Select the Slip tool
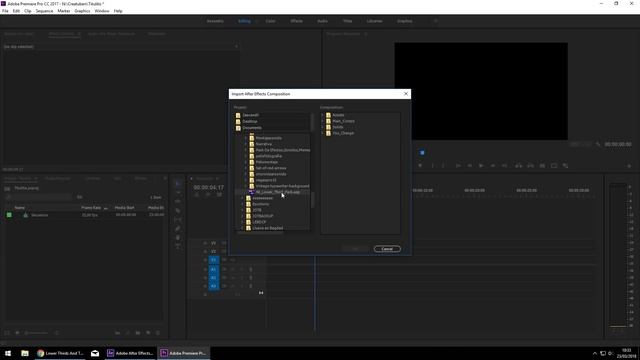 [x=178, y=220]
